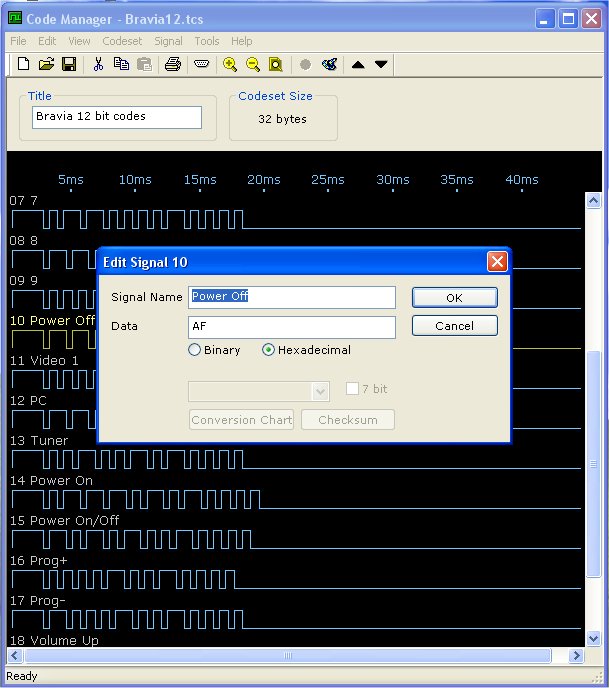Close the Edit Signal 10 dialog

(x=497, y=262)
